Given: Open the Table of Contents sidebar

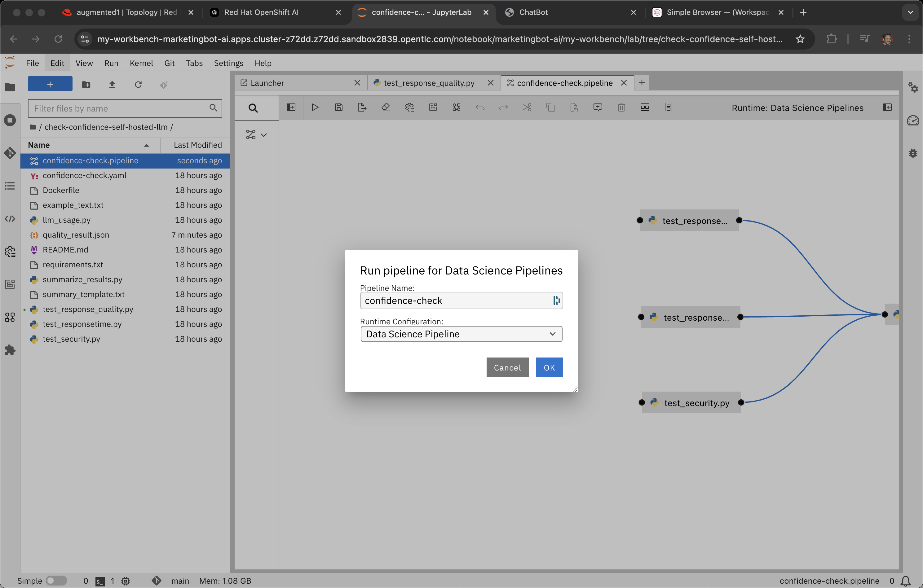Looking at the screenshot, I should (x=10, y=186).
